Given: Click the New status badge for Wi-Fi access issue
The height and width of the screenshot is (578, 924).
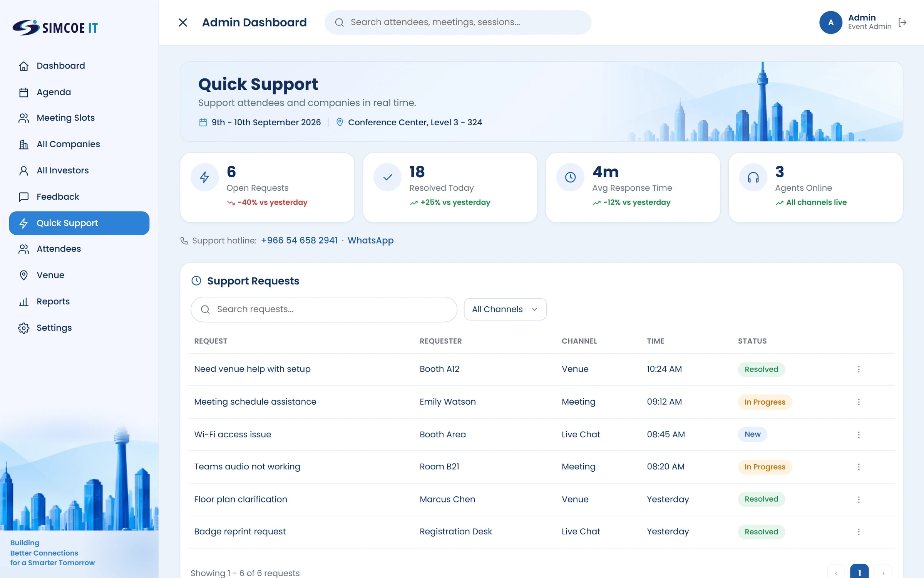Looking at the screenshot, I should [x=752, y=434].
